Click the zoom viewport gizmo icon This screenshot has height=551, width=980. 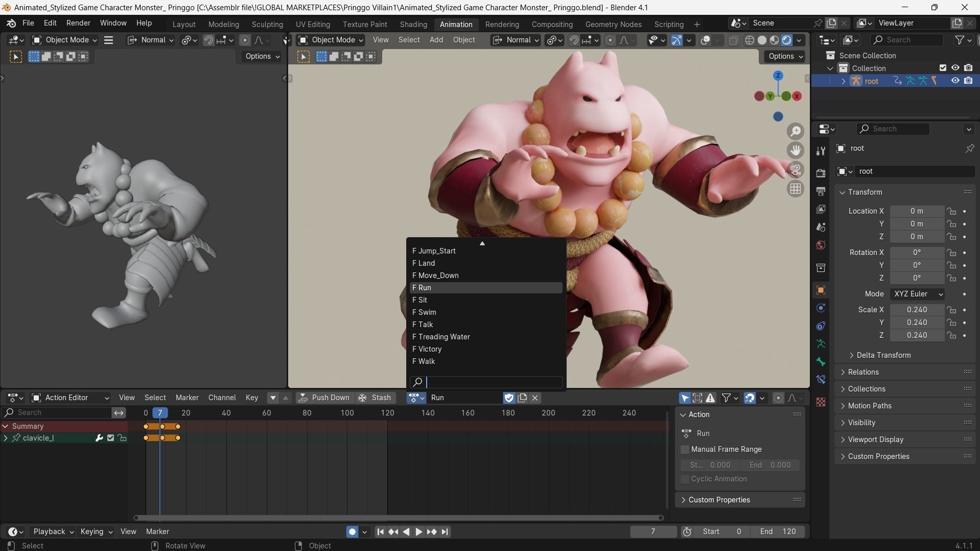tap(796, 131)
